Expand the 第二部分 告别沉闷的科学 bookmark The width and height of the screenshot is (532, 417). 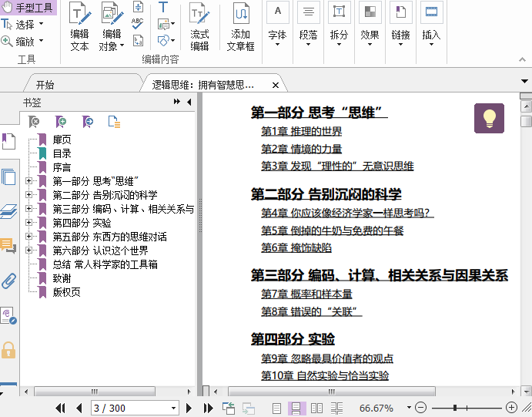click(28, 195)
